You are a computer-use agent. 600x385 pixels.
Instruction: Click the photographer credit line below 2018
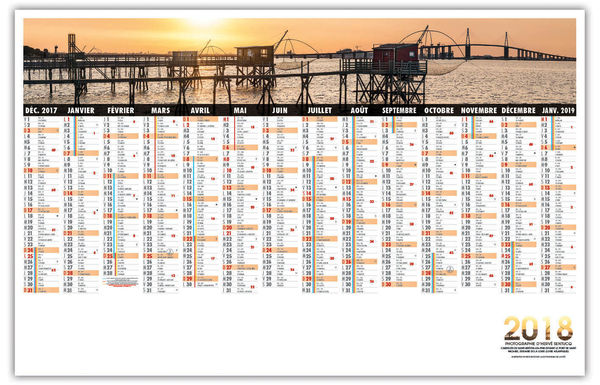538,344
